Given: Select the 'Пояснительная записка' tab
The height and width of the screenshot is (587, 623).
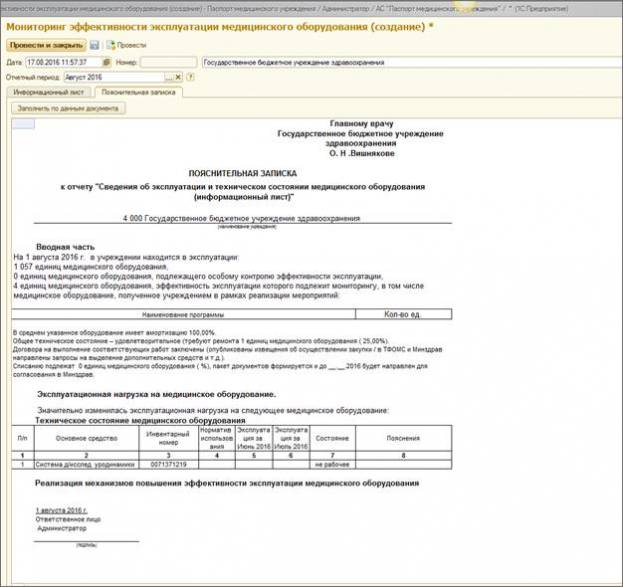Looking at the screenshot, I should tap(141, 92).
